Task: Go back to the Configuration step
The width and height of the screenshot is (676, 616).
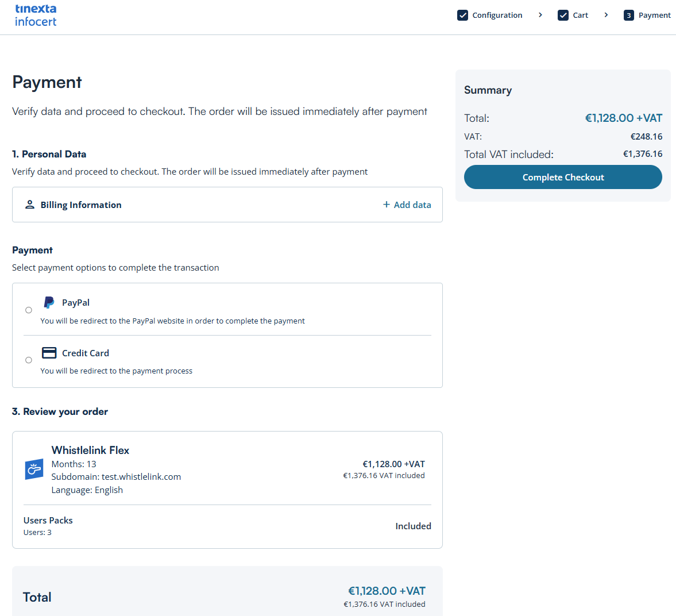Action: point(497,16)
